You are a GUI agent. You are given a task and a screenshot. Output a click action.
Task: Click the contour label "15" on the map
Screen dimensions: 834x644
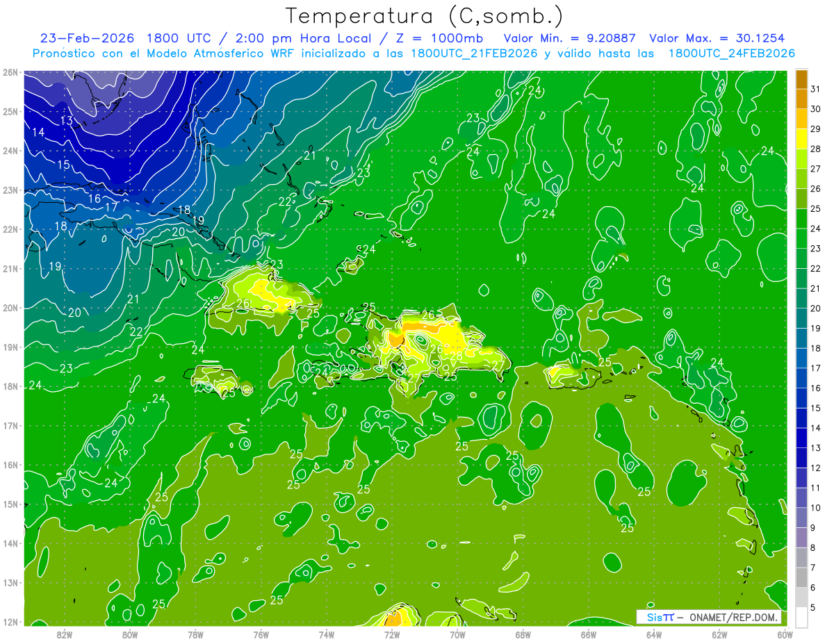pos(63,165)
